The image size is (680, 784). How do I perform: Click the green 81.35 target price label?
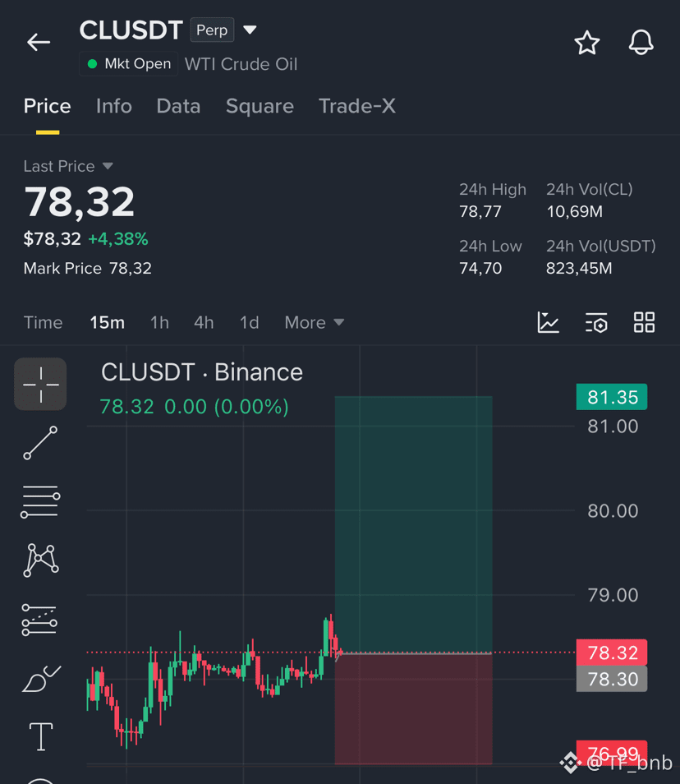(x=612, y=397)
